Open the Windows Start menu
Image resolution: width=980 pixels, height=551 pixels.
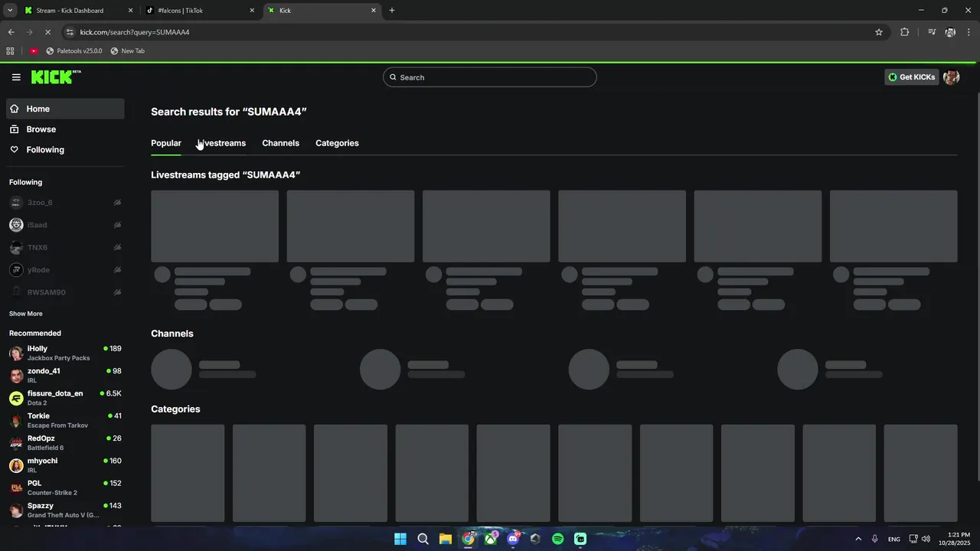(x=400, y=539)
